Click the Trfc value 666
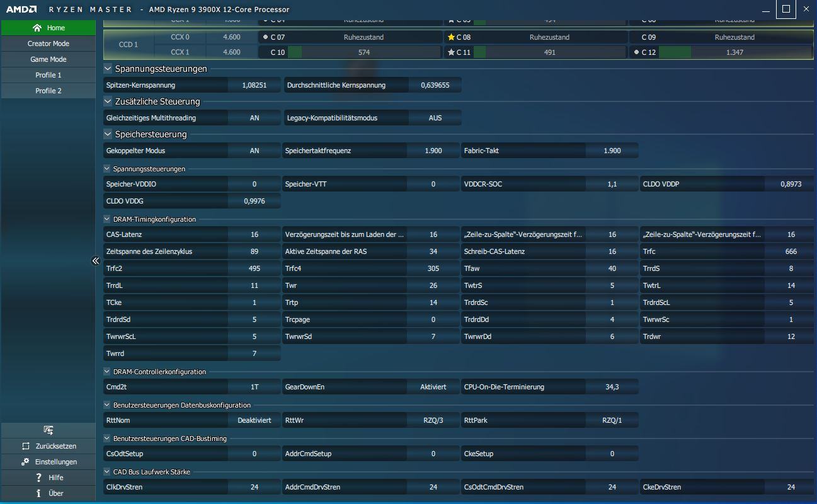817x504 pixels. click(x=791, y=251)
